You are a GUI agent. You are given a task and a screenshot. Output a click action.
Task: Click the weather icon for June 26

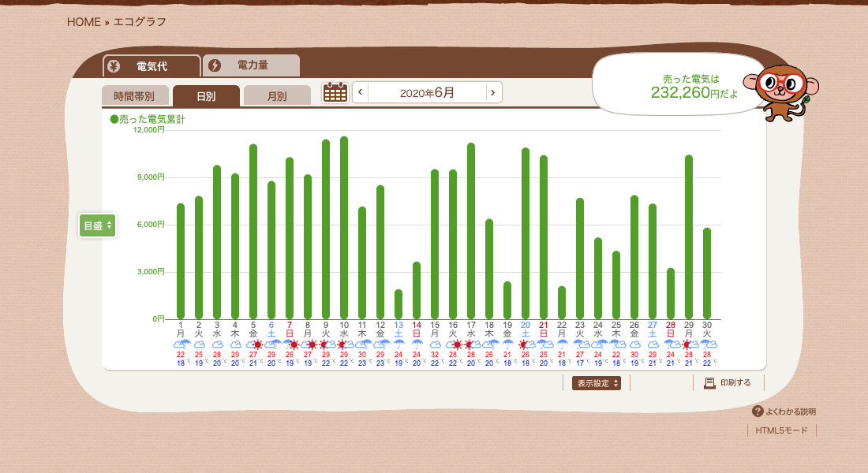click(x=634, y=344)
